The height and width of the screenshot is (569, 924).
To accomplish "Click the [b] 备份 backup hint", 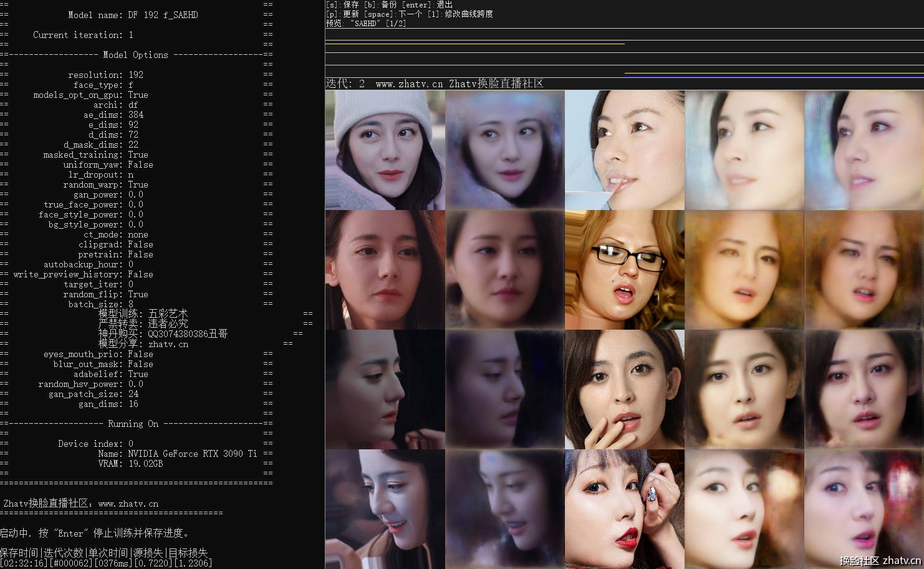I will click(x=380, y=4).
